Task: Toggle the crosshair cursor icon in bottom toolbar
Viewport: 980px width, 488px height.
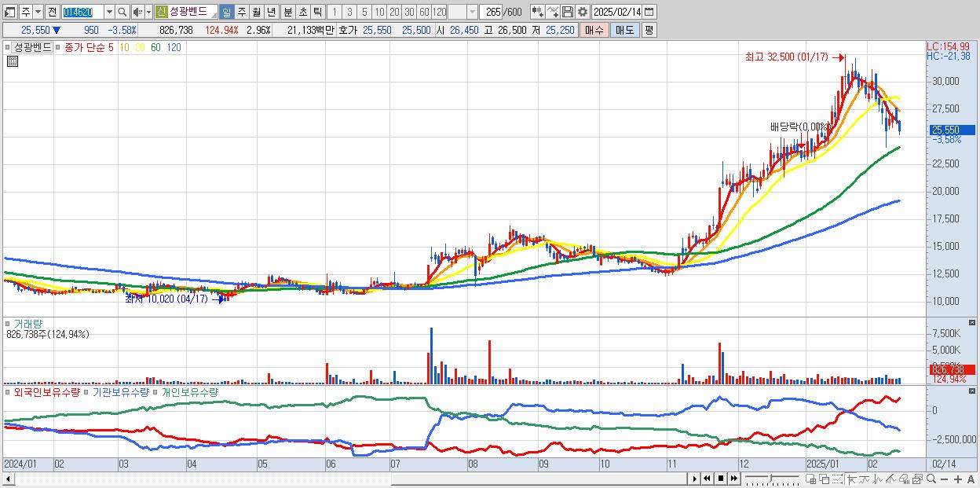Action: point(851,479)
